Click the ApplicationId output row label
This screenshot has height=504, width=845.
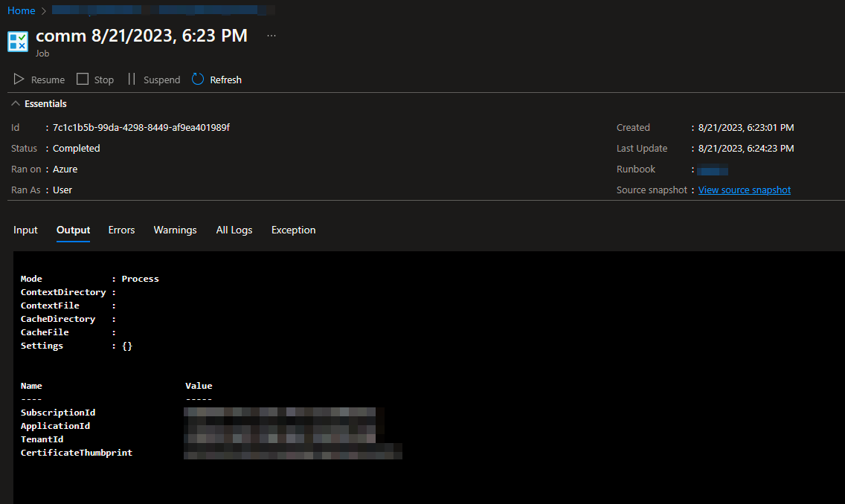click(56, 426)
